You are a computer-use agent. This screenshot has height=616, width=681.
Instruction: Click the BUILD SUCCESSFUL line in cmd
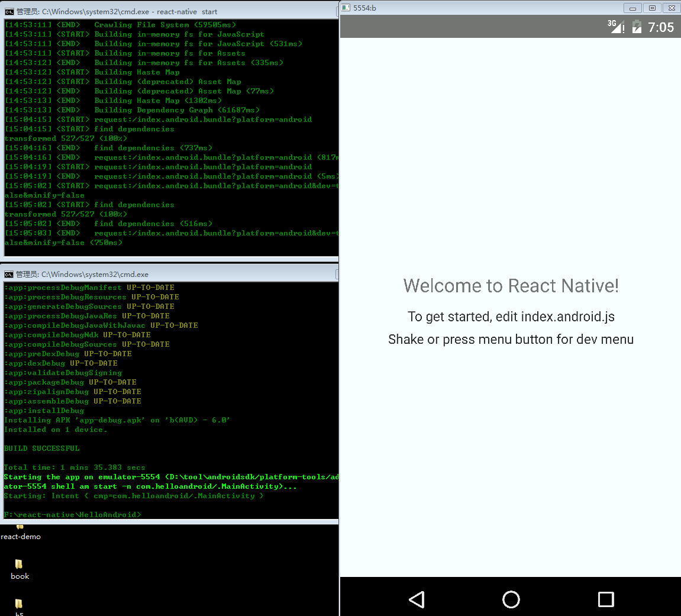click(x=41, y=449)
